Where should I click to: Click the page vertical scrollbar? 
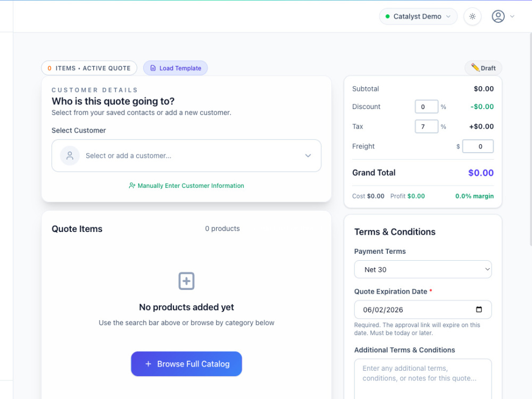click(530, 139)
